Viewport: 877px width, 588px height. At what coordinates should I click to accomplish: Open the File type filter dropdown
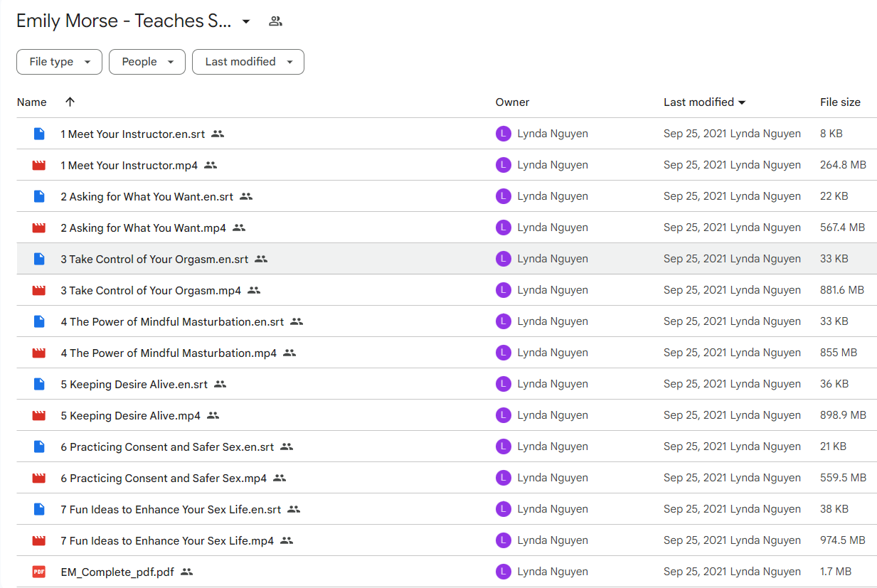click(60, 62)
